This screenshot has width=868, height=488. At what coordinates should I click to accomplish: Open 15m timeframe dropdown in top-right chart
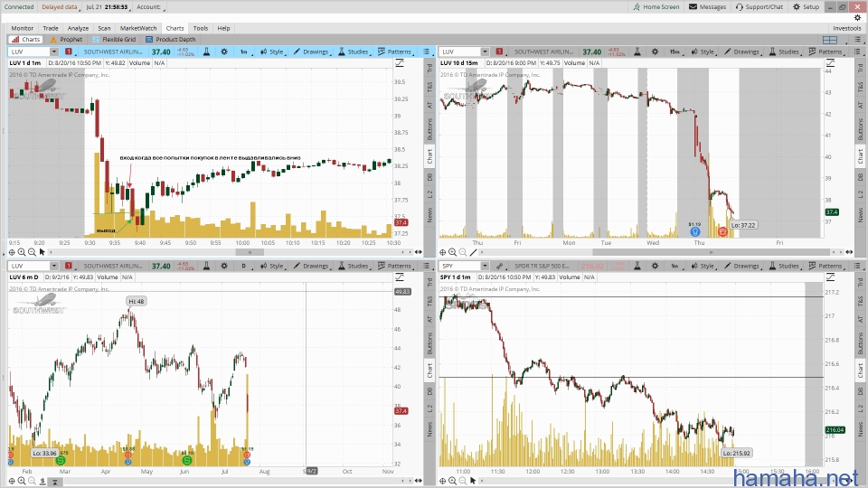[x=675, y=52]
